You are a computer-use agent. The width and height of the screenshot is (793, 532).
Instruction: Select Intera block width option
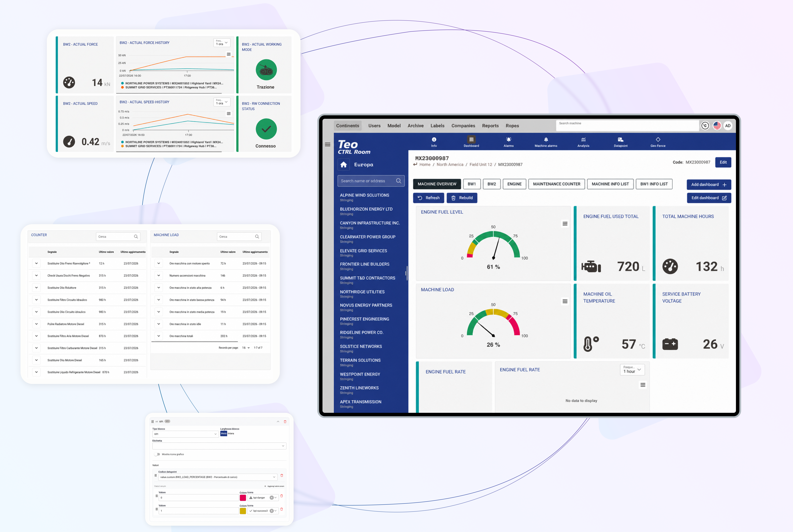(x=231, y=434)
